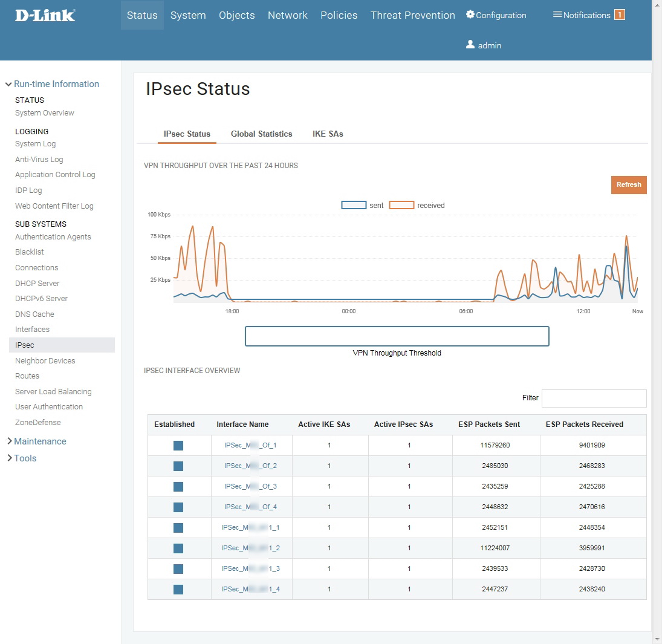This screenshot has height=644, width=662.
Task: Open Threat Prevention in top menu
Action: pyautogui.click(x=412, y=15)
